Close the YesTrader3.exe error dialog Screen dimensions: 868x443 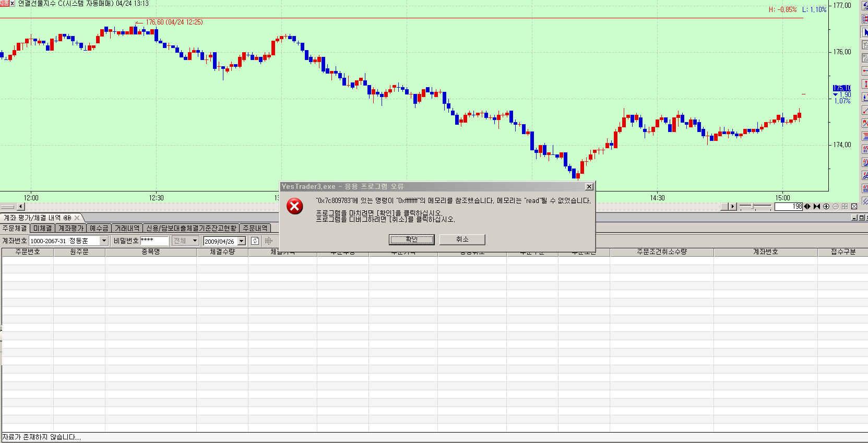[589, 187]
